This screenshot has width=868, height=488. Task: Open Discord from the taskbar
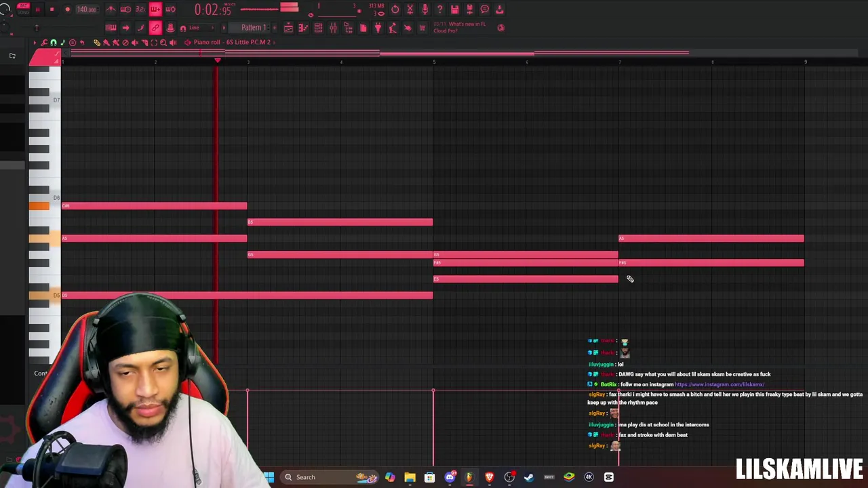tap(450, 477)
